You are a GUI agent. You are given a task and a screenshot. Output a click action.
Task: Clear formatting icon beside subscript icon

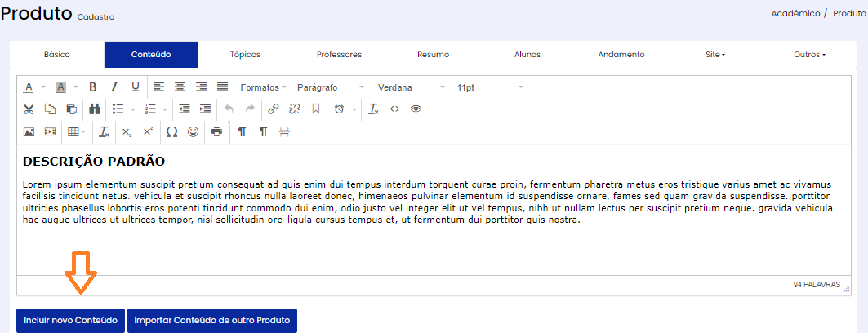[104, 131]
